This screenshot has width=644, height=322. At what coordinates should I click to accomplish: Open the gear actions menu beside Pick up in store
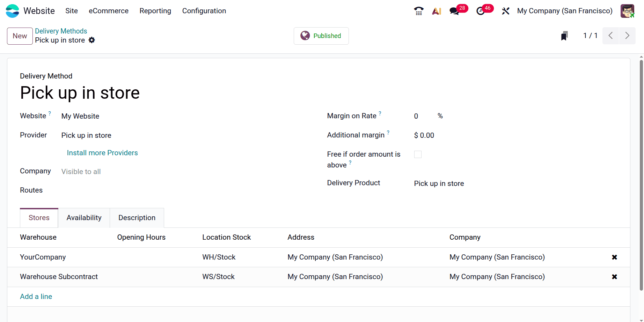click(92, 40)
